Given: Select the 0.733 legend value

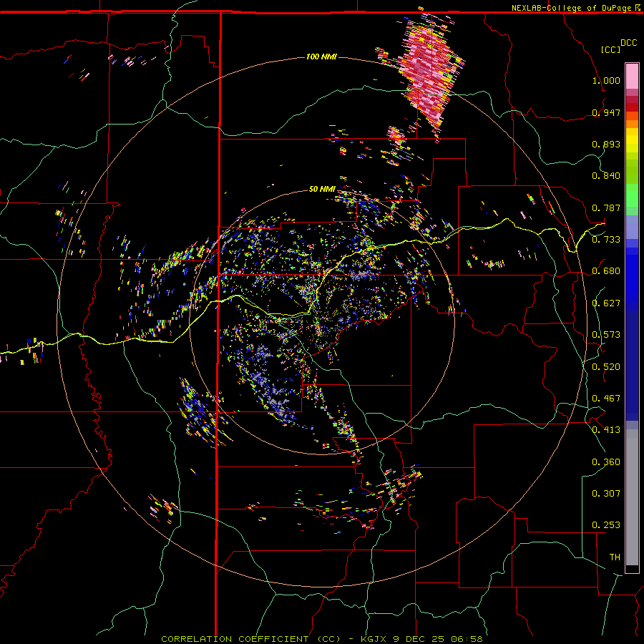Looking at the screenshot, I should [606, 240].
